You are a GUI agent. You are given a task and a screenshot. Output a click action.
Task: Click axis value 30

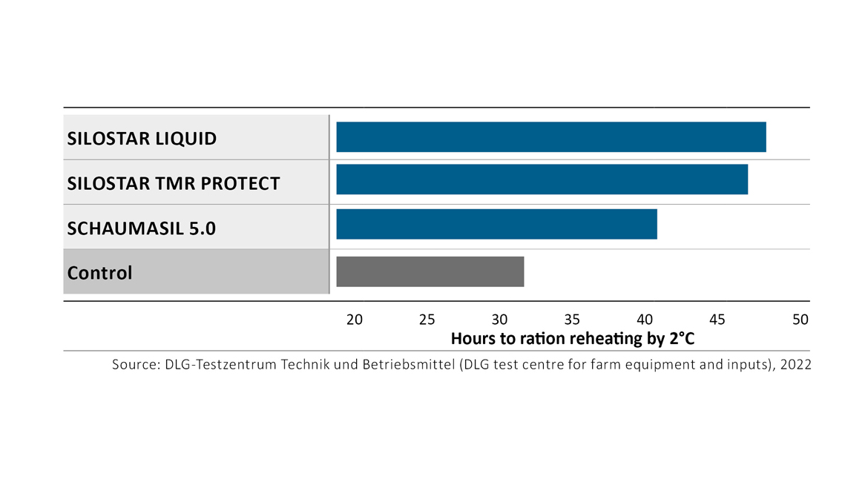499,320
